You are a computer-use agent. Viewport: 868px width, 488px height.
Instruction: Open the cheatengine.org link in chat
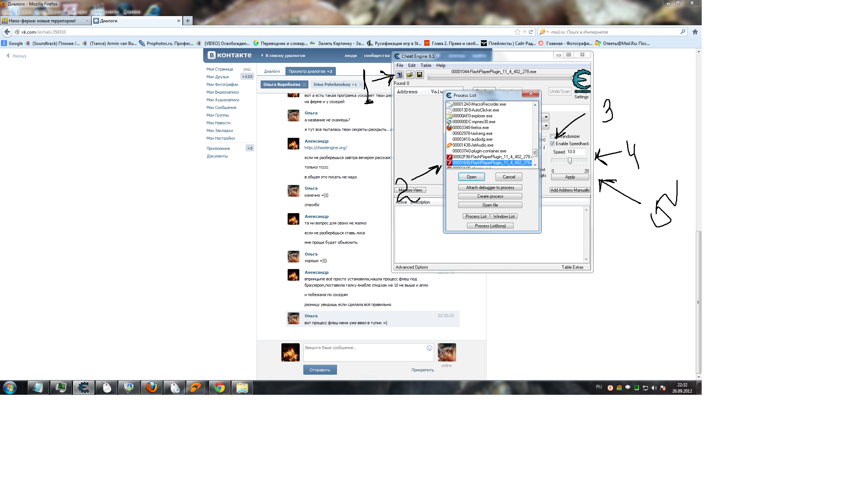coord(325,148)
